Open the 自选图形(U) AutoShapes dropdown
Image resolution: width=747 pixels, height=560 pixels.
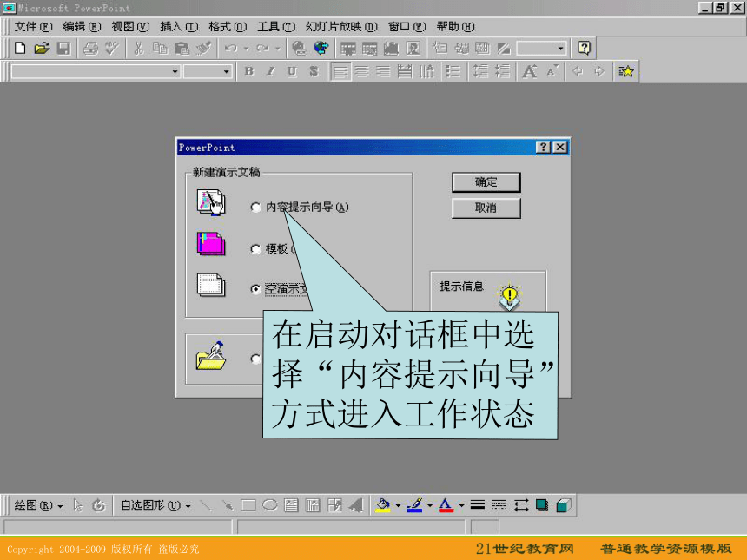click(155, 505)
